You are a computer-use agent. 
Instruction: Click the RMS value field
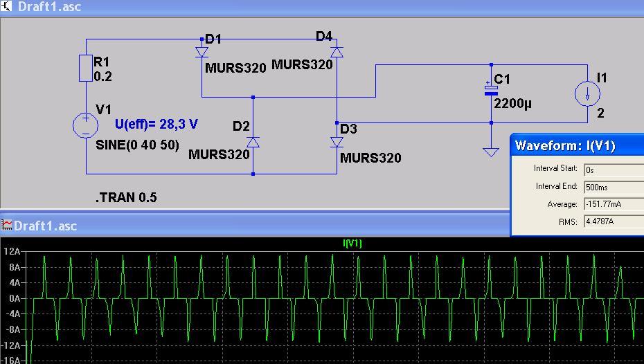614,221
